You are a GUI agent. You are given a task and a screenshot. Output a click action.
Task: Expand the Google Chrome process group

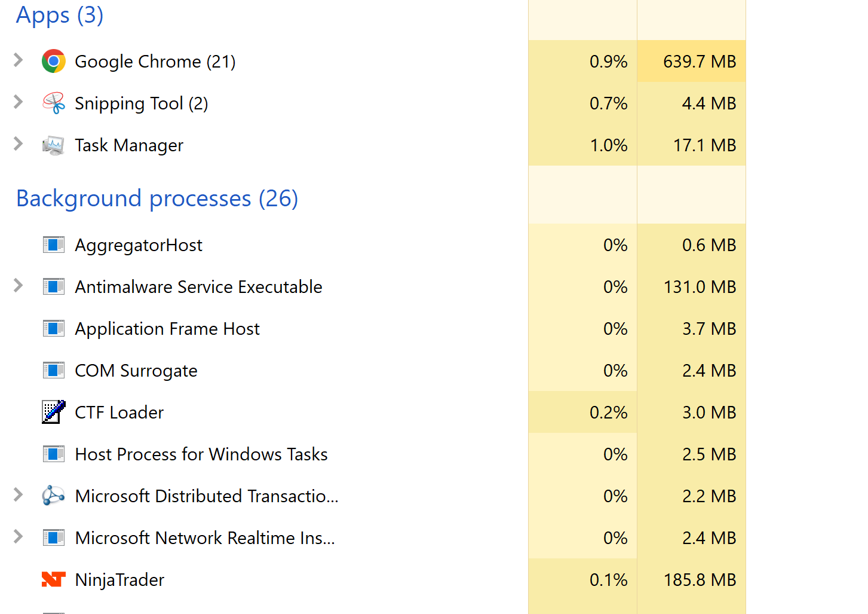pyautogui.click(x=19, y=60)
